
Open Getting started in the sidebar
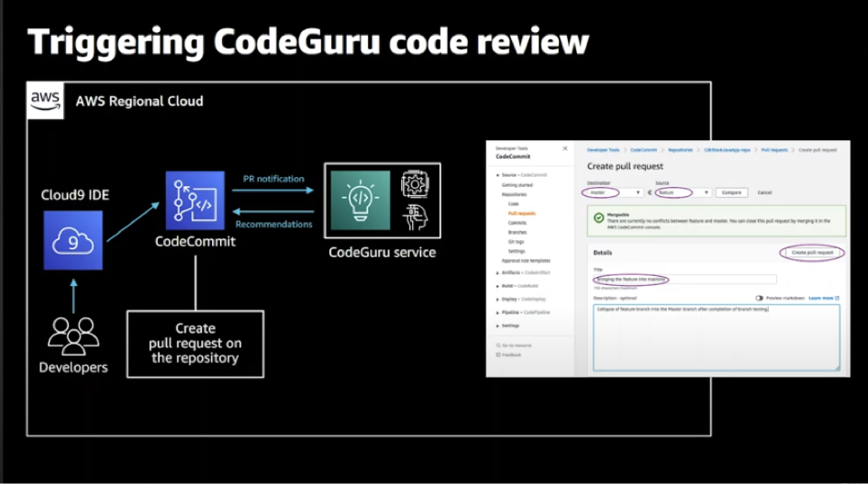tap(517, 185)
